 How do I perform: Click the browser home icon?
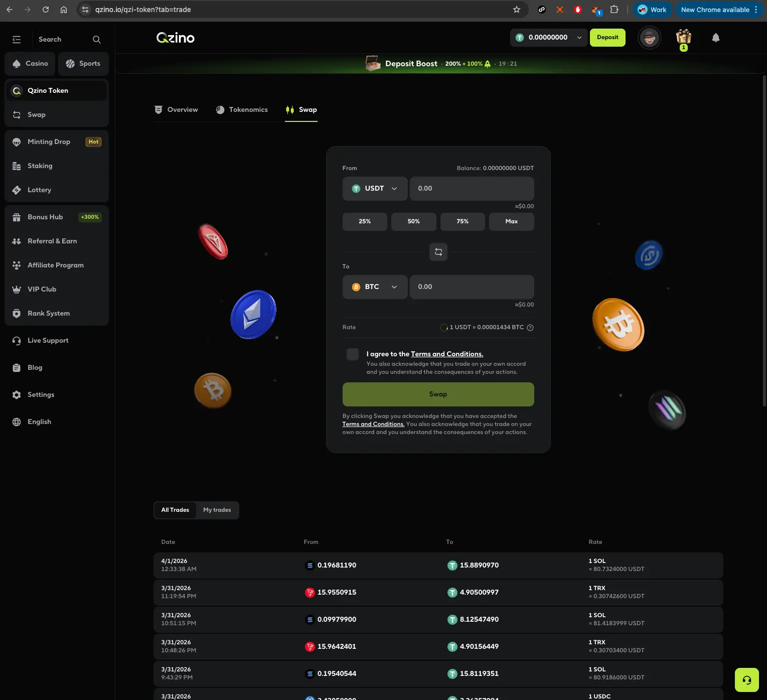coord(64,10)
